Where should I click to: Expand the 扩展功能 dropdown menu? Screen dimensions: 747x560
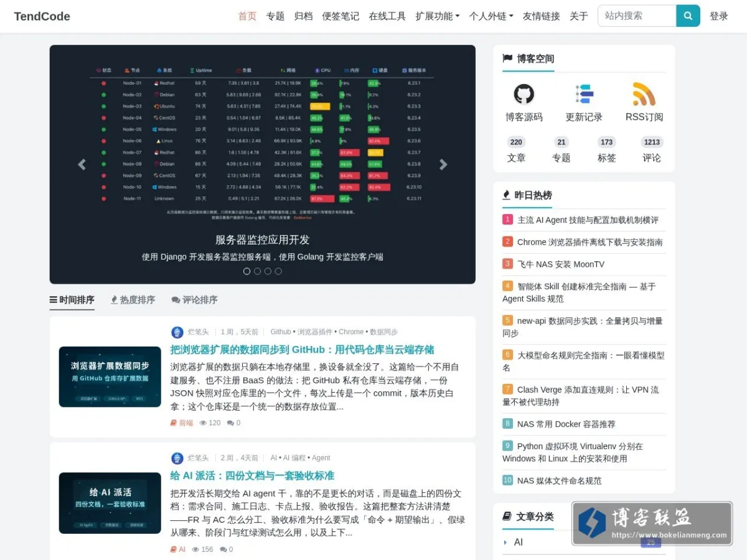(438, 16)
